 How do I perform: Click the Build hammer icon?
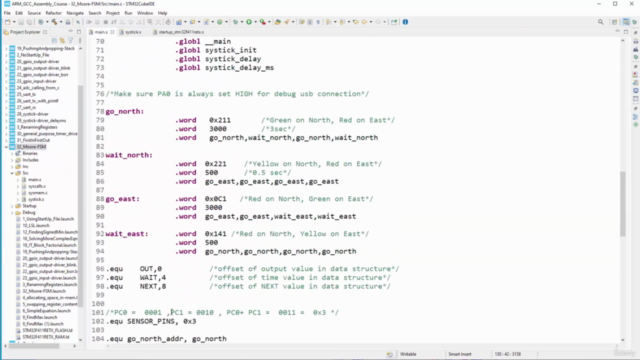[x=54, y=22]
